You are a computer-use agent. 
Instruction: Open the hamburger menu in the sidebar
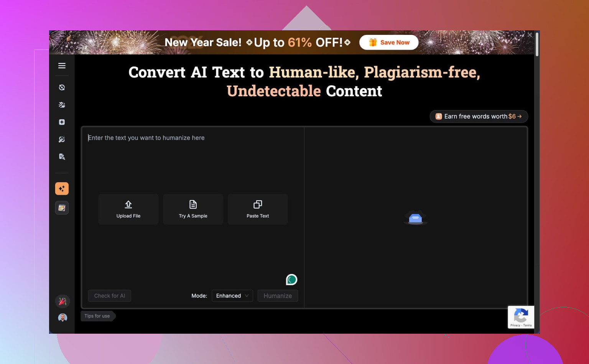(x=62, y=66)
